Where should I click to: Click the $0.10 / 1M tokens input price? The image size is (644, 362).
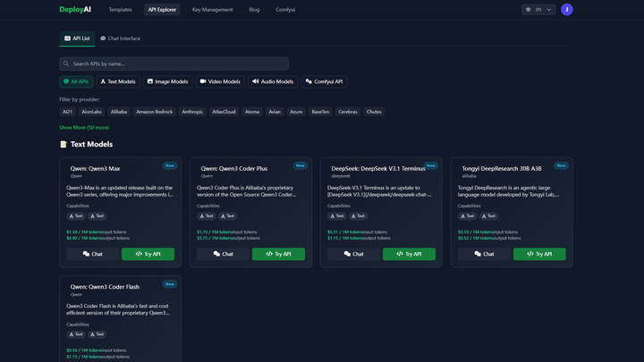pyautogui.click(x=476, y=232)
